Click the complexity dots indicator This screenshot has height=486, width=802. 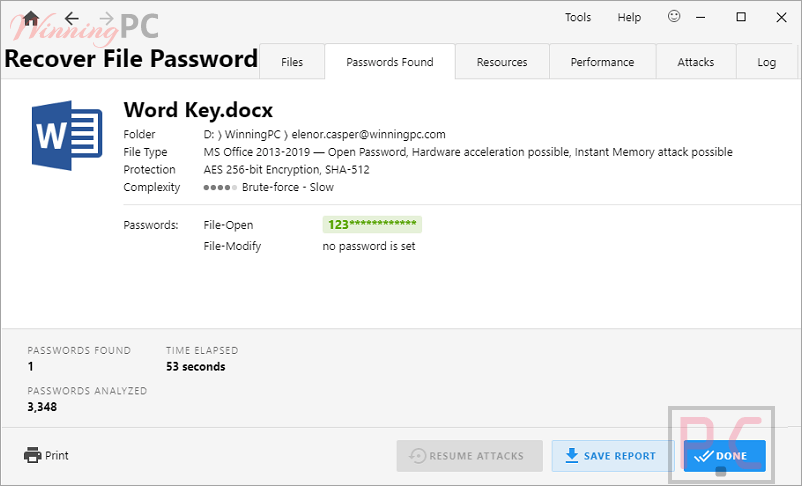pos(220,188)
